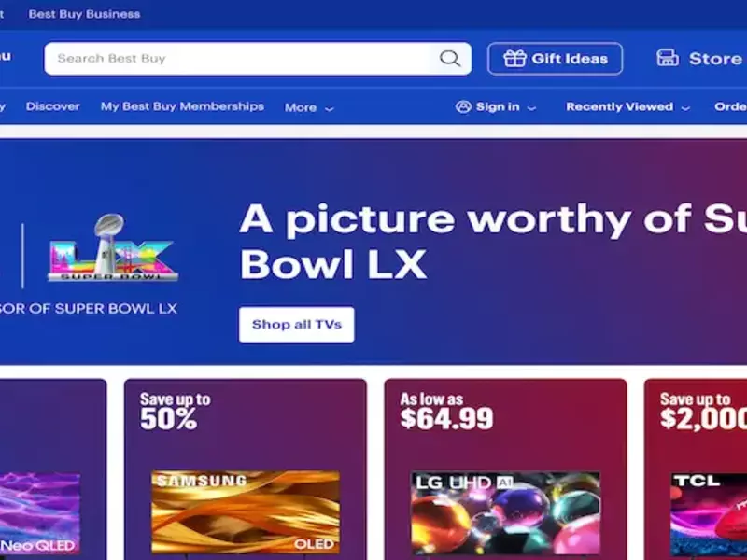The image size is (747, 560).
Task: Select the As low as $64.99 card
Action: click(505, 469)
